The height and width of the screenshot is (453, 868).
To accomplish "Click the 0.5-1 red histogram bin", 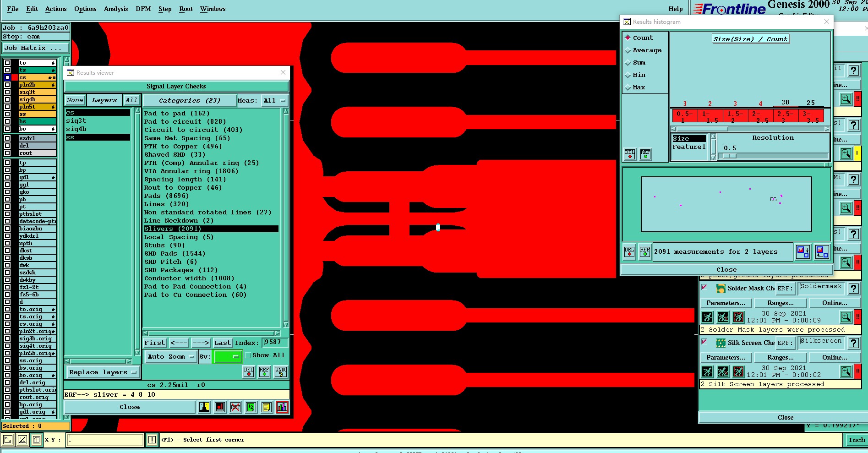I will click(x=685, y=116).
